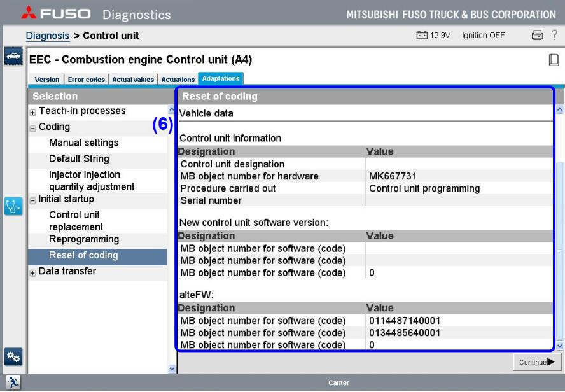The width and height of the screenshot is (565, 392).
Task: Select Default String item
Action: click(79, 158)
